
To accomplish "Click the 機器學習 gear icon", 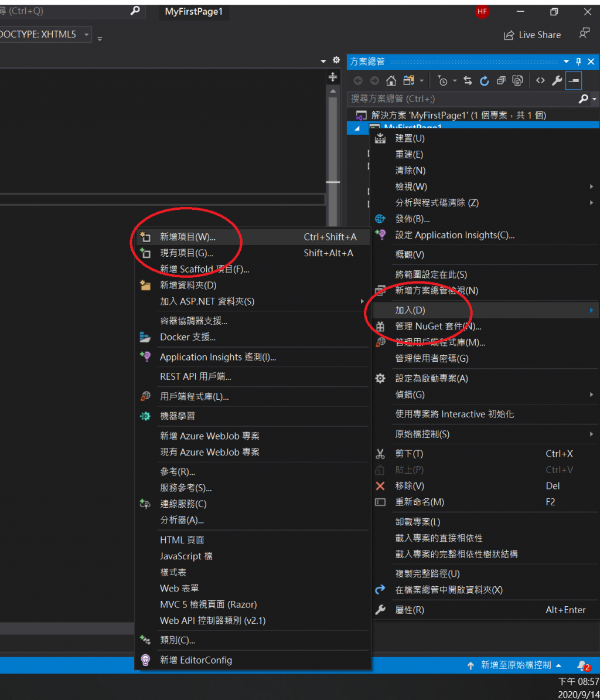I will click(145, 416).
